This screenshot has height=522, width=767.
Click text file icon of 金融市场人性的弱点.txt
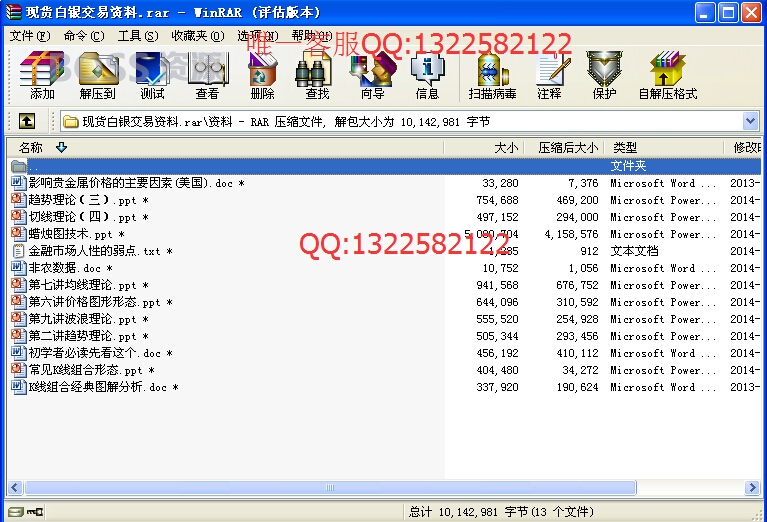pos(19,251)
